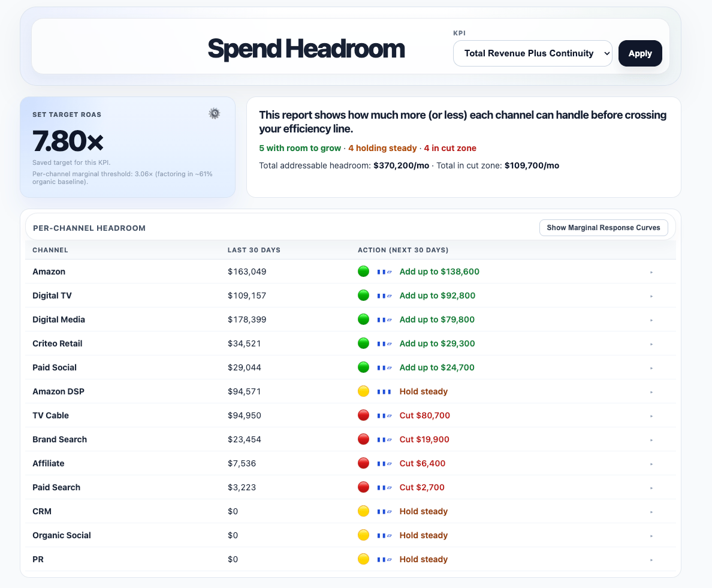
Task: Click the yellow status dot for Organic Social
Action: pos(363,535)
